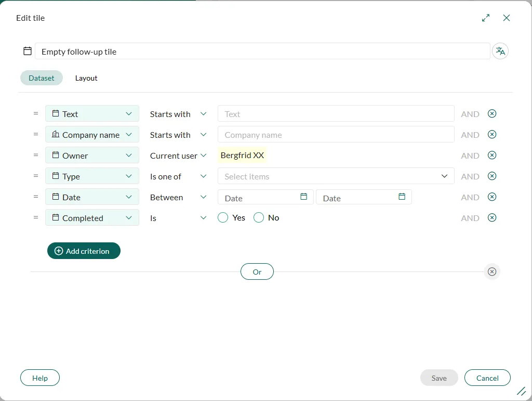Select No for Completed
Image resolution: width=532 pixels, height=401 pixels.
click(259, 218)
